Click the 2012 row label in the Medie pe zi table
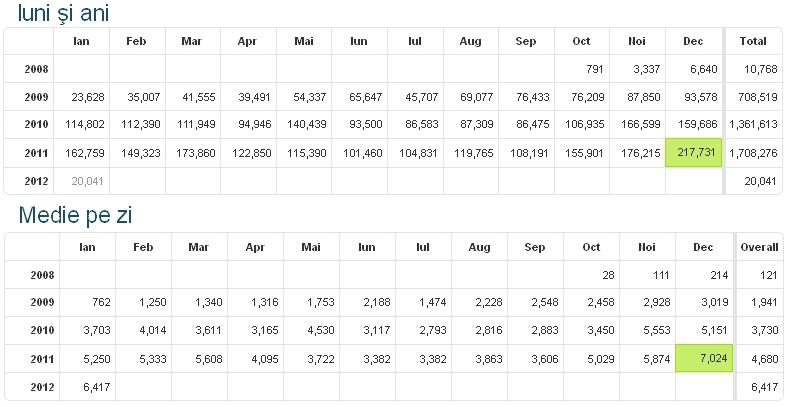 click(x=42, y=387)
